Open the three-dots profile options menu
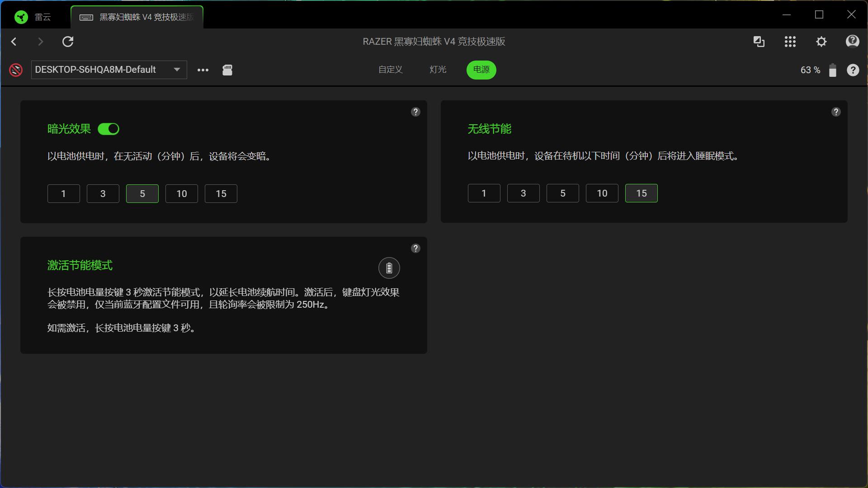The width and height of the screenshot is (868, 488). coord(203,70)
